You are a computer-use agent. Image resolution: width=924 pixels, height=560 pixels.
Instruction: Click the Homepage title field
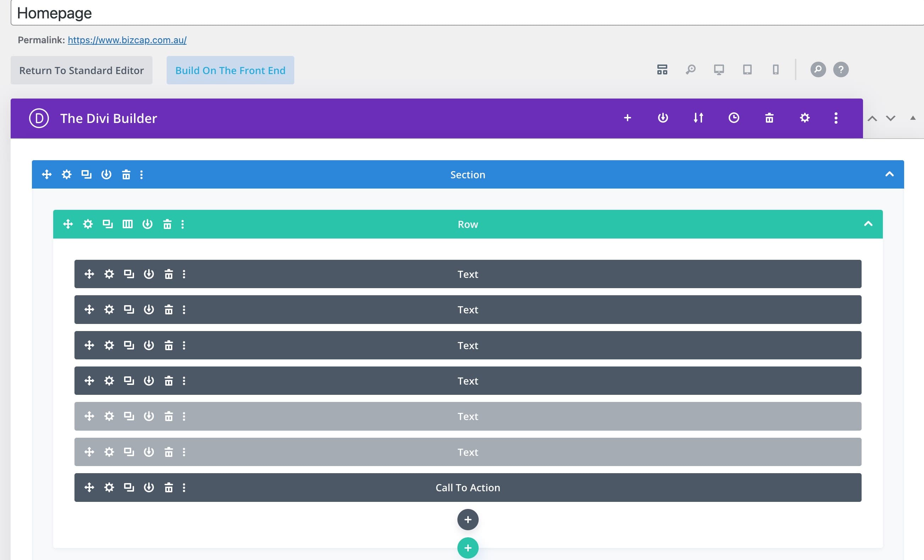pos(467,13)
